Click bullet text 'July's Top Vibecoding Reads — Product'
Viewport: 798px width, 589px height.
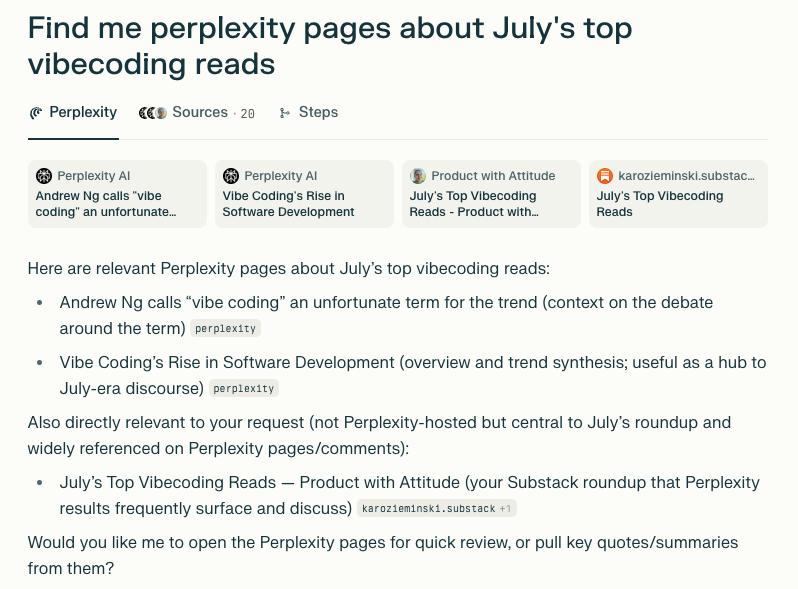410,495
